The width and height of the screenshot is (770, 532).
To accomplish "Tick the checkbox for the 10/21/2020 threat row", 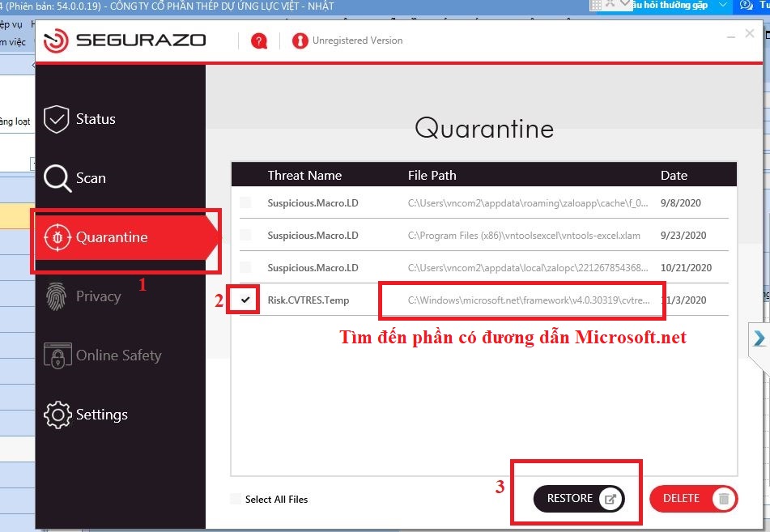I will [245, 267].
